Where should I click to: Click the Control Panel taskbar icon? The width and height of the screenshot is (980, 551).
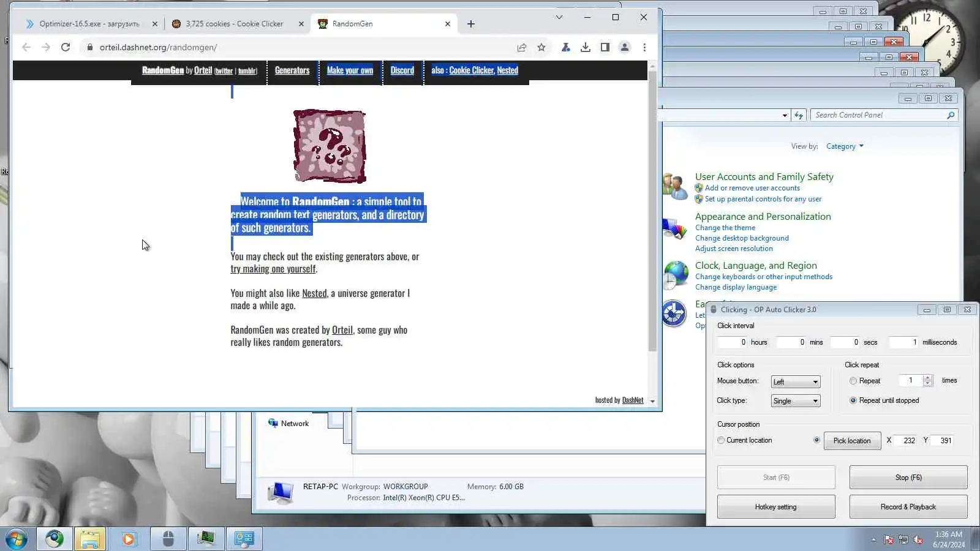(x=244, y=539)
